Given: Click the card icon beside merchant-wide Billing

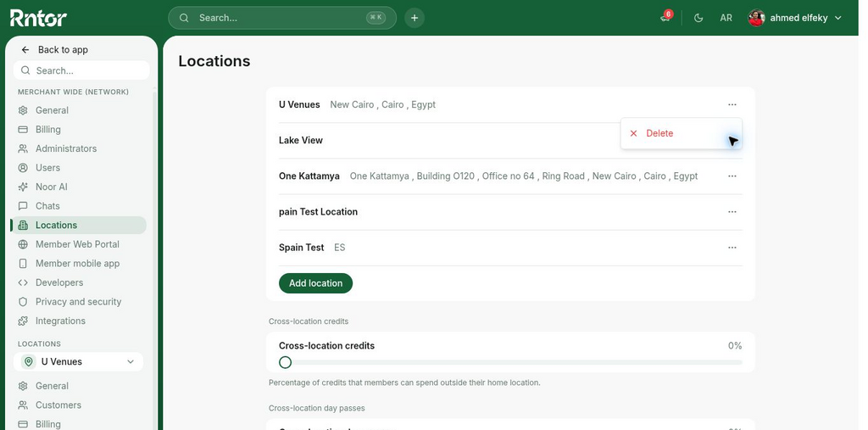Looking at the screenshot, I should pos(23,129).
